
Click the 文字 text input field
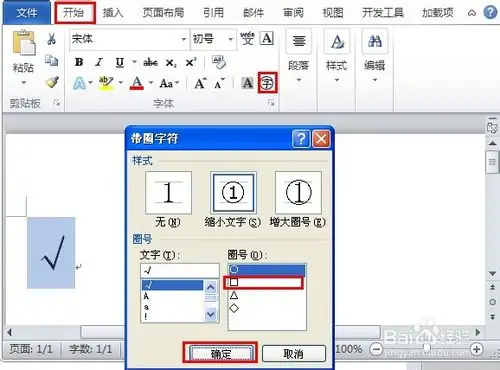[x=180, y=270]
